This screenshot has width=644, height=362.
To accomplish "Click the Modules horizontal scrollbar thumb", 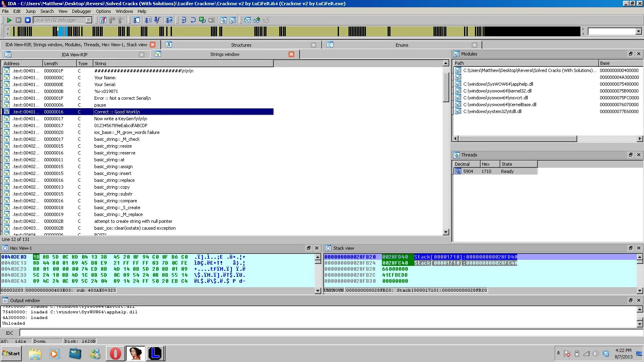I will [x=518, y=139].
